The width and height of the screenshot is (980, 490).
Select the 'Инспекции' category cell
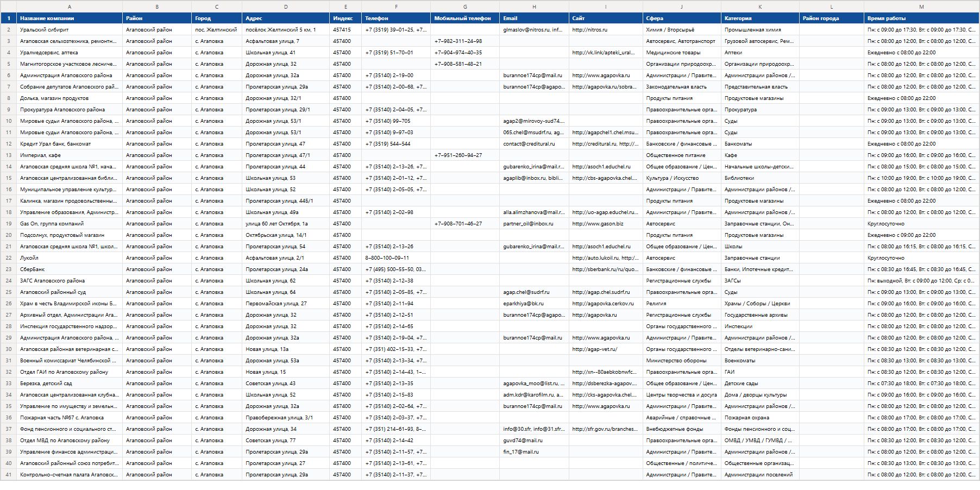pos(760,326)
